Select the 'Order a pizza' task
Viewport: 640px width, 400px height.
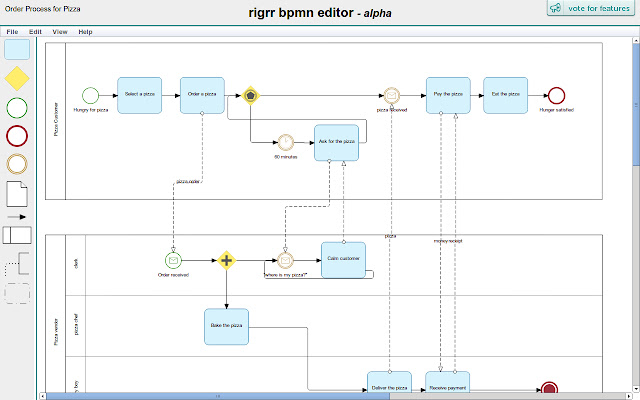point(202,95)
